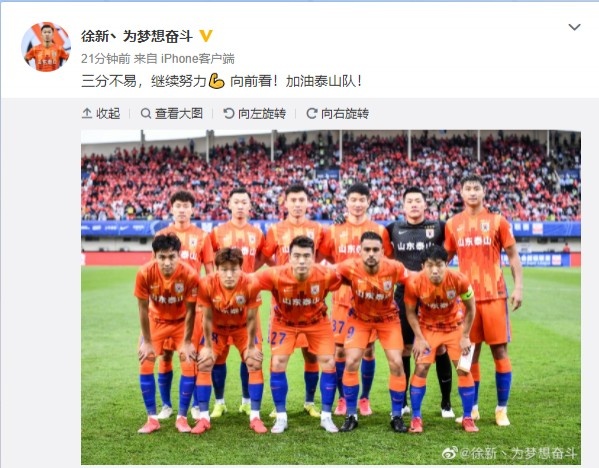599x468 pixels.
Task: Open the 21分钟前 timestamp link
Action: point(106,58)
